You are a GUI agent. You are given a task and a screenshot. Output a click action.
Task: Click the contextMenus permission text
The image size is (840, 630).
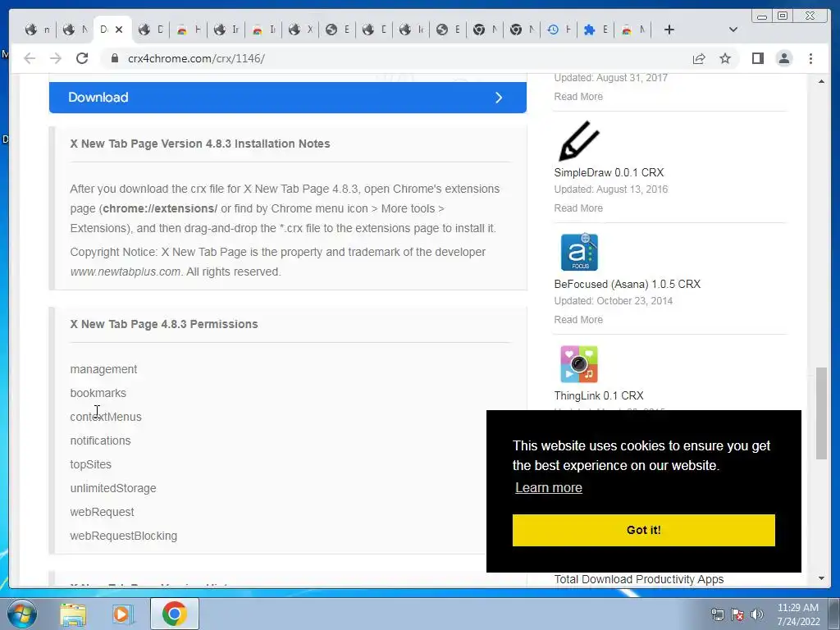tap(106, 417)
